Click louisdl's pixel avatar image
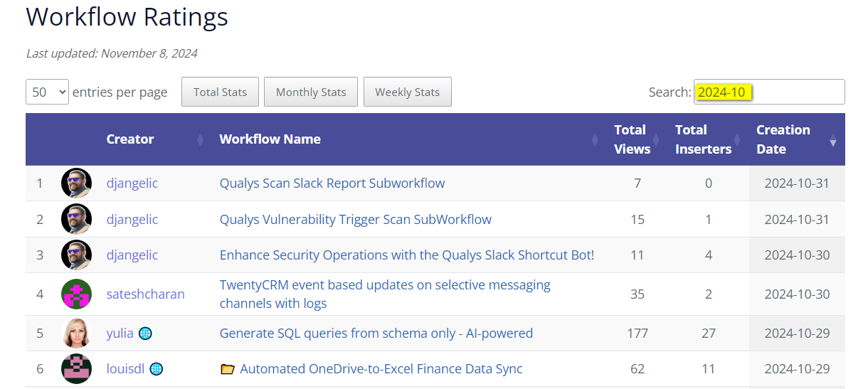The height and width of the screenshot is (389, 868). click(x=76, y=369)
